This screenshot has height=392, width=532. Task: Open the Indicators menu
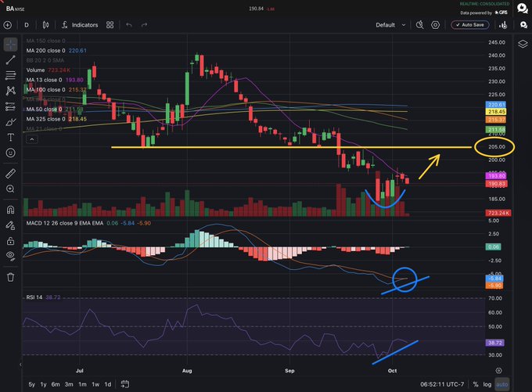(x=80, y=25)
